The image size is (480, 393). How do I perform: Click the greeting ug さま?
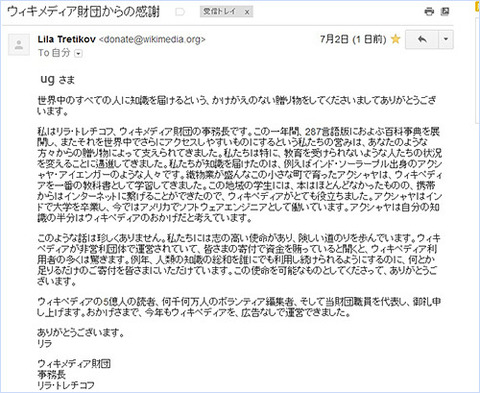click(58, 79)
